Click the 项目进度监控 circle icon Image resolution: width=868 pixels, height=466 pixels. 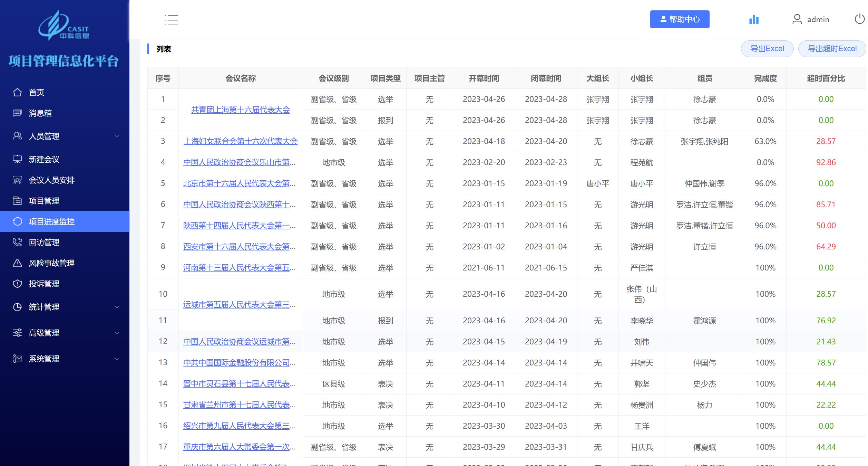(17, 221)
